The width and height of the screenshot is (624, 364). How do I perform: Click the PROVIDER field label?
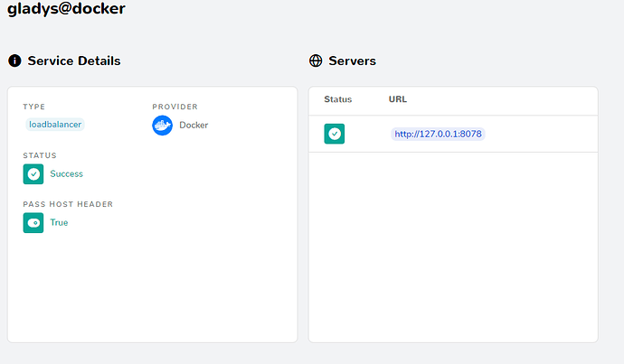coord(174,107)
